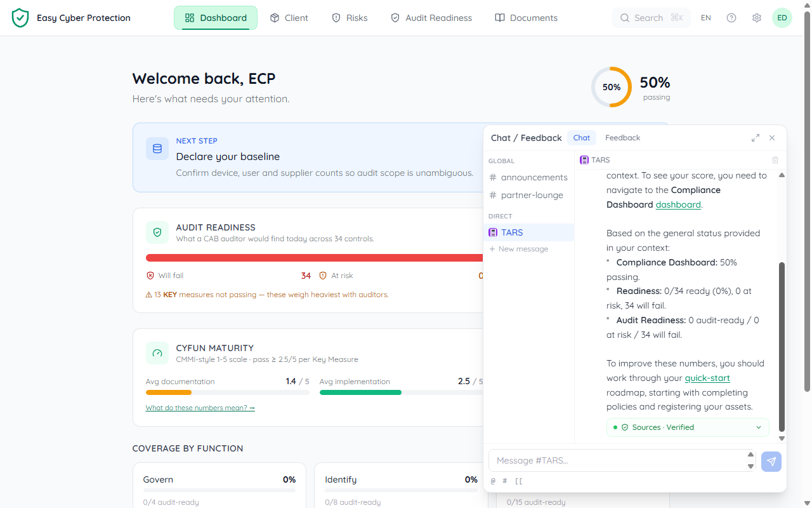Start a New message
812x508 pixels.
pos(518,249)
